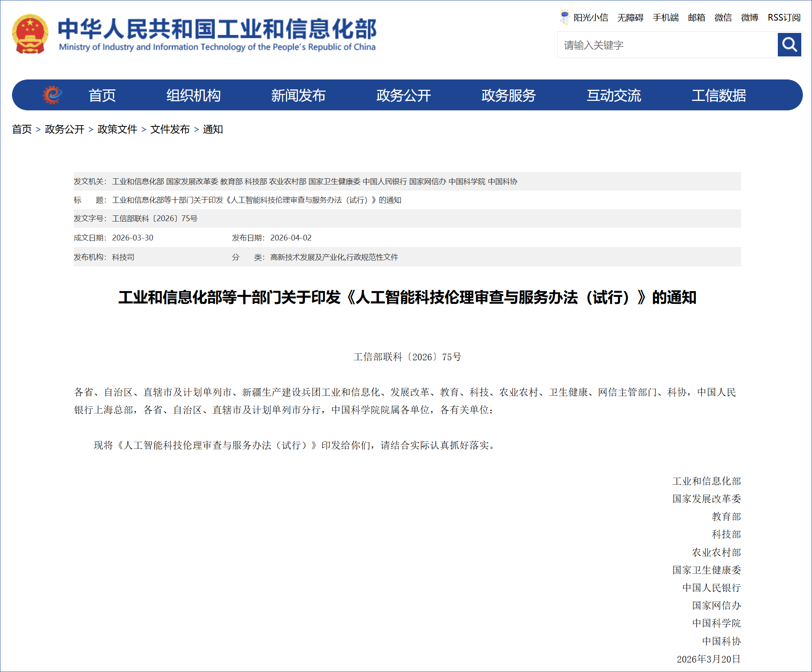Click the 邮箱 link at the top
The image size is (812, 672).
pos(696,18)
